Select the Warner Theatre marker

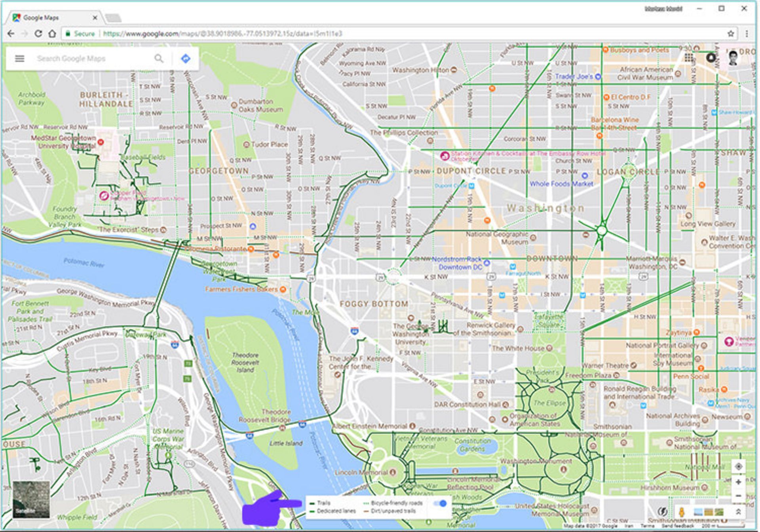pos(634,365)
